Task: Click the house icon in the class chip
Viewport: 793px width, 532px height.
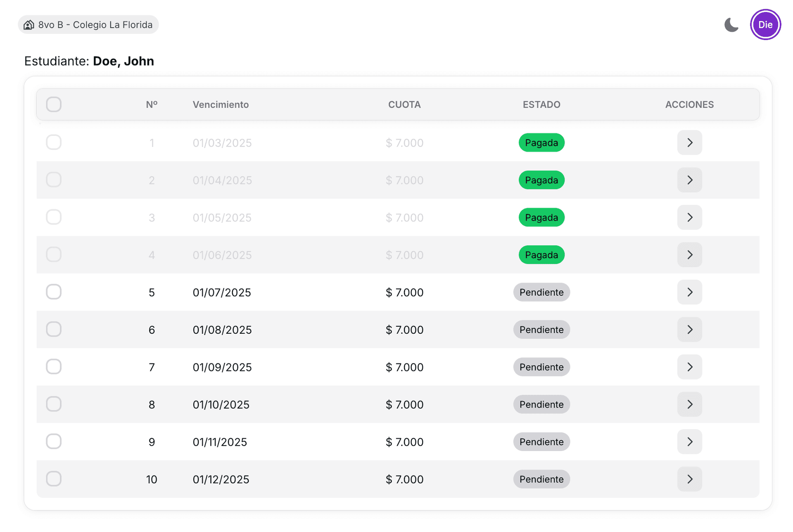Action: click(x=28, y=25)
